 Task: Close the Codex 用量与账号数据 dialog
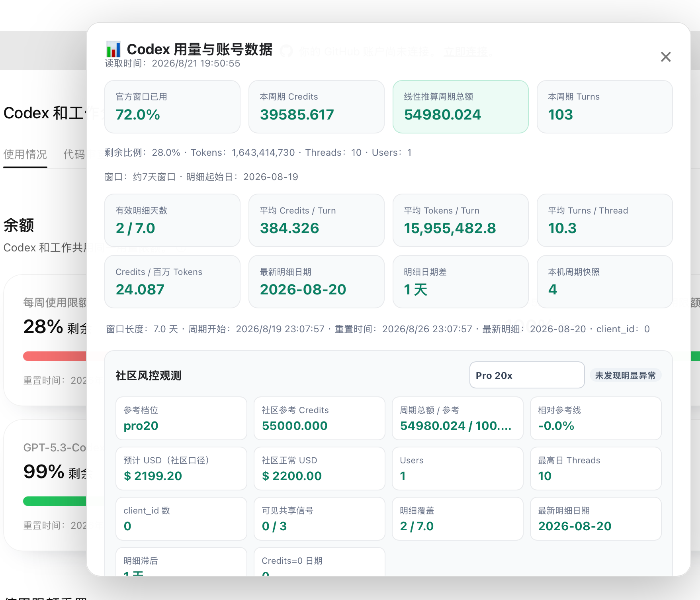coord(666,57)
